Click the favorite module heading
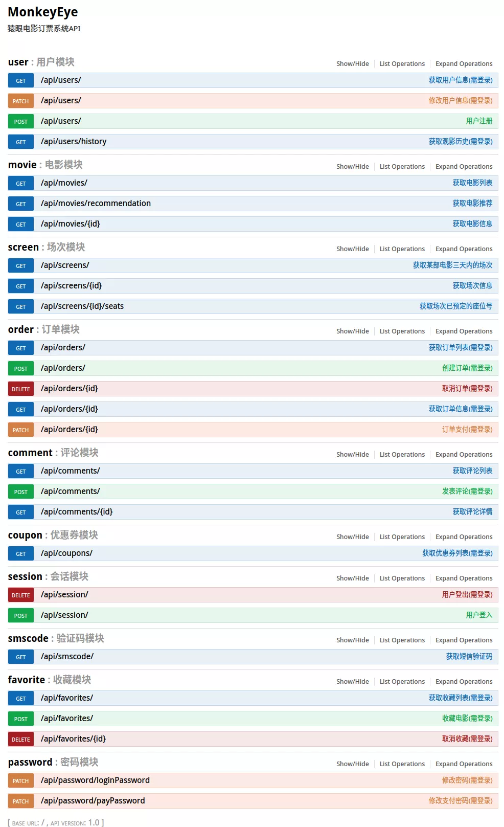Viewport: 504px width, 827px height. pyautogui.click(x=50, y=680)
